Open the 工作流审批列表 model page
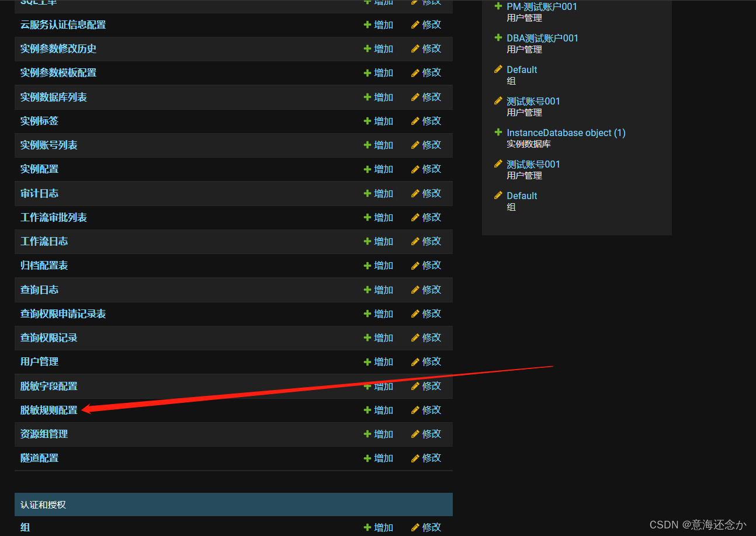The width and height of the screenshot is (756, 536). click(x=54, y=217)
